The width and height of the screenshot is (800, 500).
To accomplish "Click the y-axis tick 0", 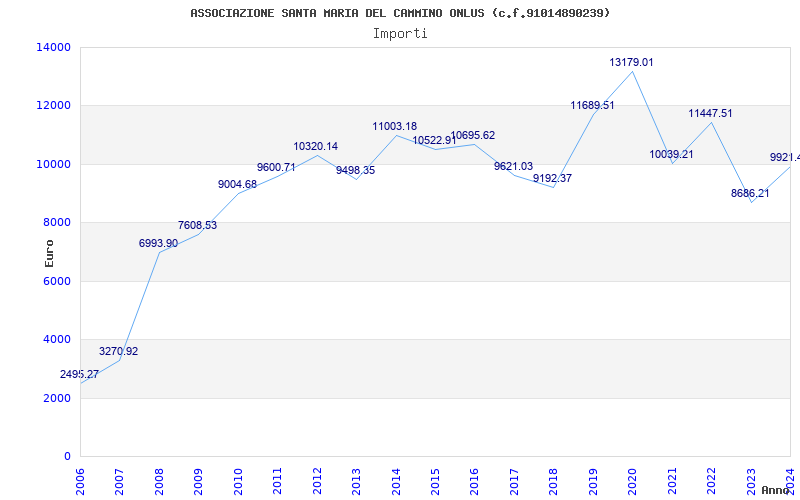I will (67, 456).
